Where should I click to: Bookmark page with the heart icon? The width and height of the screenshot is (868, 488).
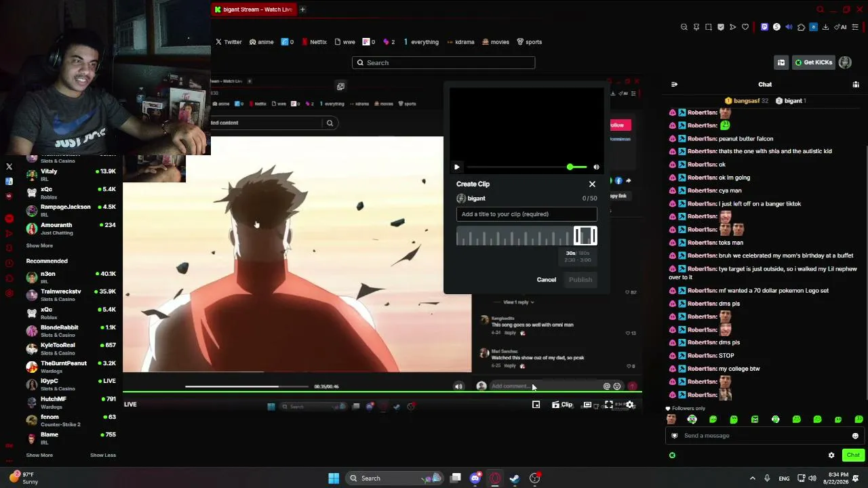745,27
